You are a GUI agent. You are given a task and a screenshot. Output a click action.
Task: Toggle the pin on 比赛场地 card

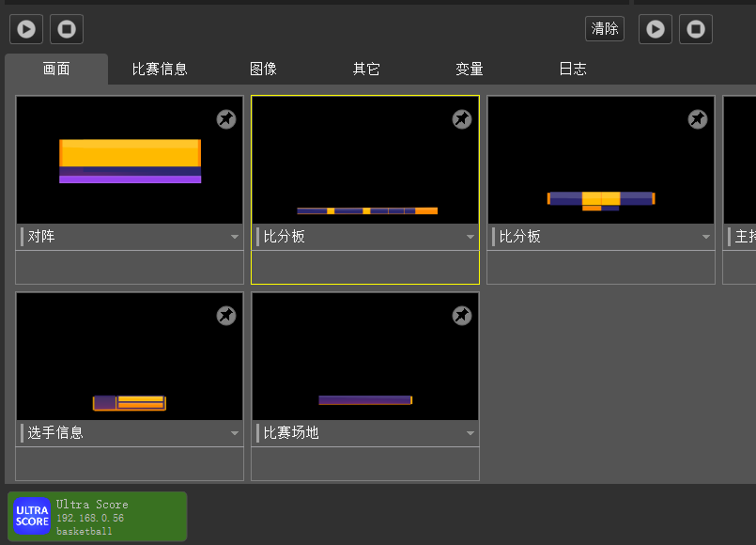[x=462, y=316]
